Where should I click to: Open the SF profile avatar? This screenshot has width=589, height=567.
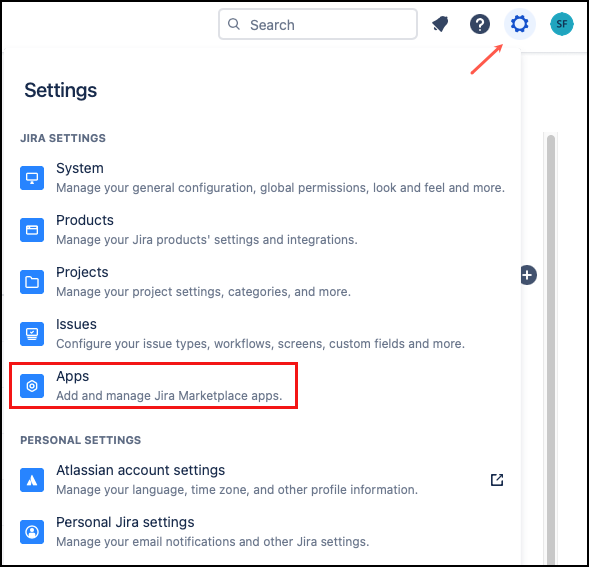click(x=562, y=24)
